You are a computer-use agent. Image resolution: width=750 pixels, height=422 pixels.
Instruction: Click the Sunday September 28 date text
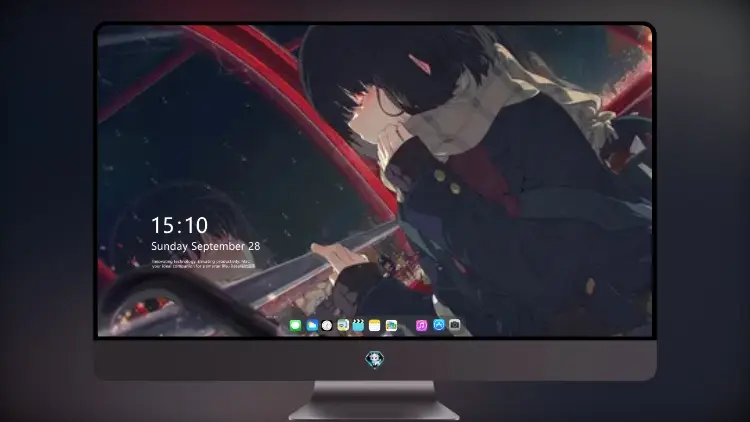[x=206, y=246]
